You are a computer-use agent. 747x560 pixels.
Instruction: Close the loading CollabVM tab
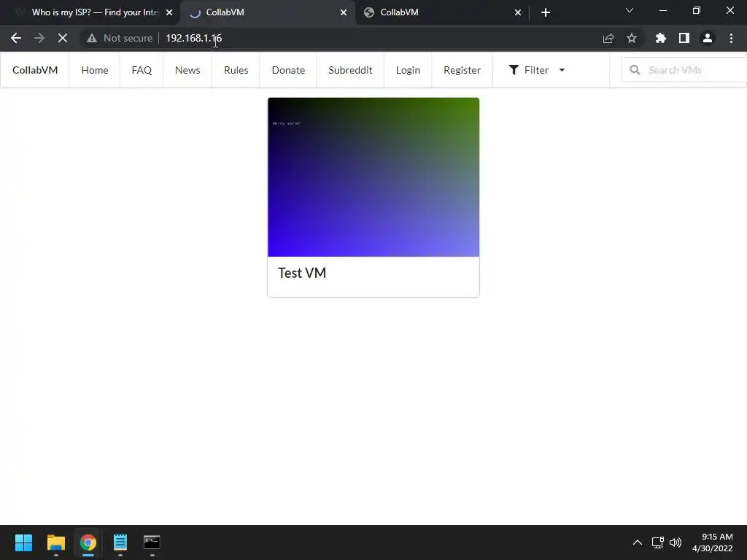344,12
